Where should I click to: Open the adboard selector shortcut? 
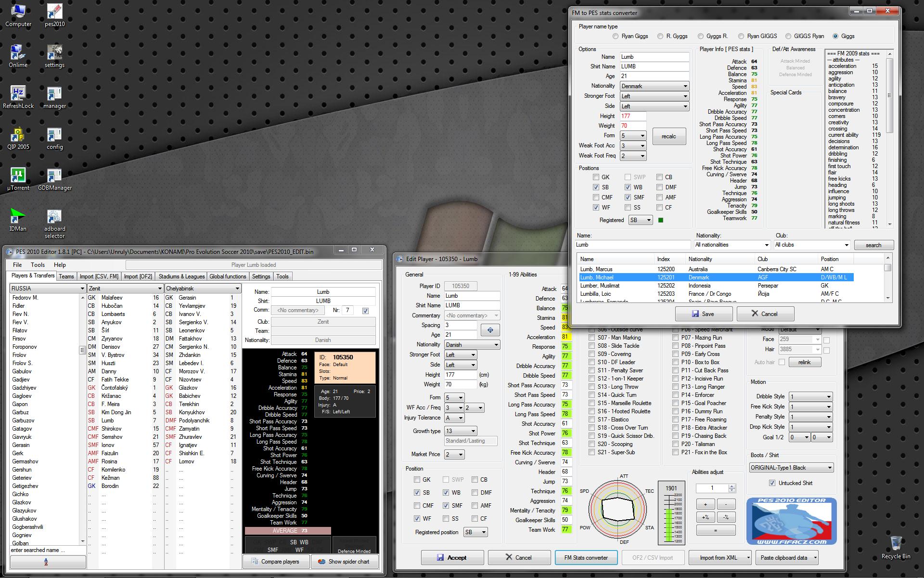click(54, 224)
